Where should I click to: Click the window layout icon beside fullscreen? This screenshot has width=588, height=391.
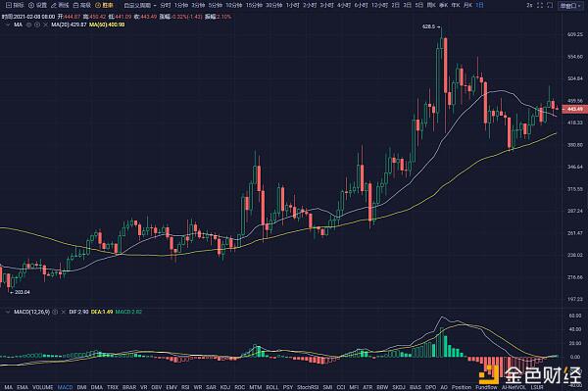[x=550, y=5]
